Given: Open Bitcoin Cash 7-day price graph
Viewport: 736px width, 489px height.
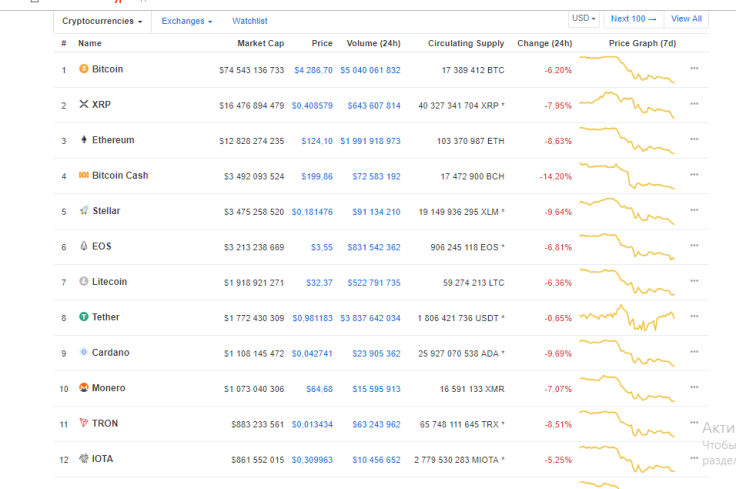Looking at the screenshot, I should click(x=627, y=176).
